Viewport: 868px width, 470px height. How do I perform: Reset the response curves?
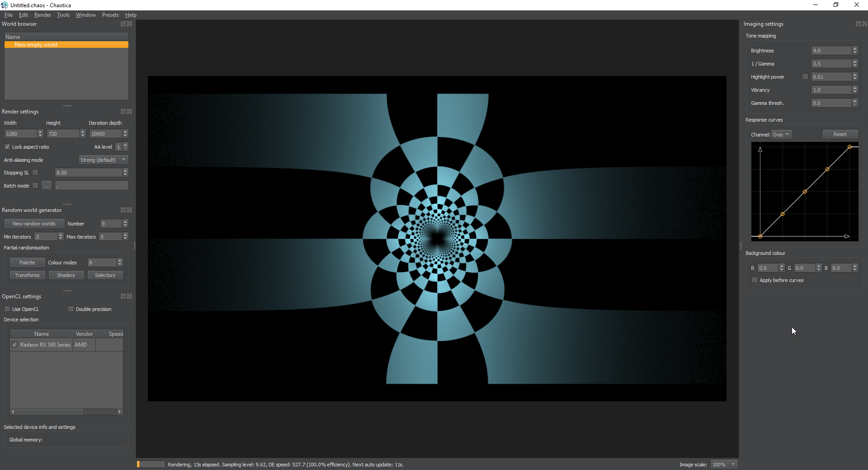(840, 134)
